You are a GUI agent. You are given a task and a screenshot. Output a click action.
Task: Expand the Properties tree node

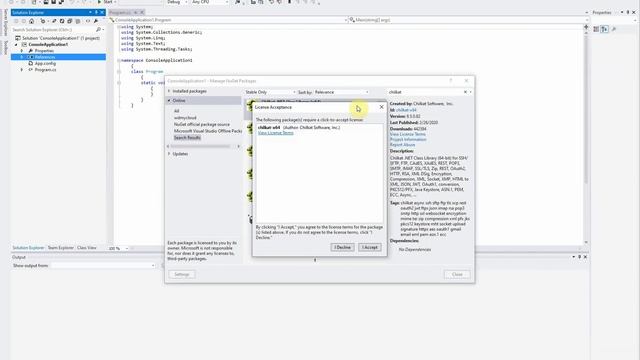coord(22,51)
